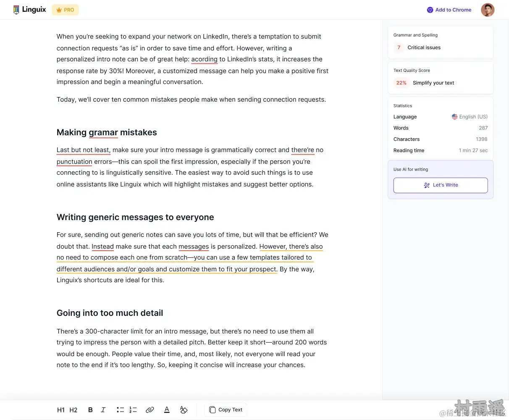The image size is (509, 420).
Task: Click the Text Quality Score label
Action: coord(412,71)
